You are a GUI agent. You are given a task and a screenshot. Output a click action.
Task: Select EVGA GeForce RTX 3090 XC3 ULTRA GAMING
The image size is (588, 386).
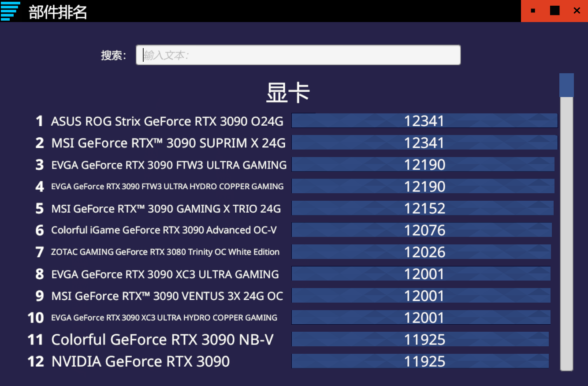165,274
